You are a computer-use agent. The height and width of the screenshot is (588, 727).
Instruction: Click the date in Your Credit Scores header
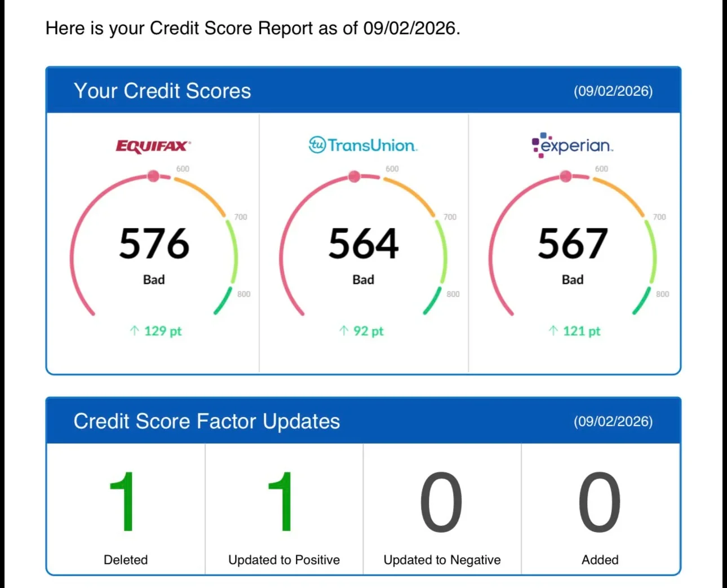(x=613, y=91)
